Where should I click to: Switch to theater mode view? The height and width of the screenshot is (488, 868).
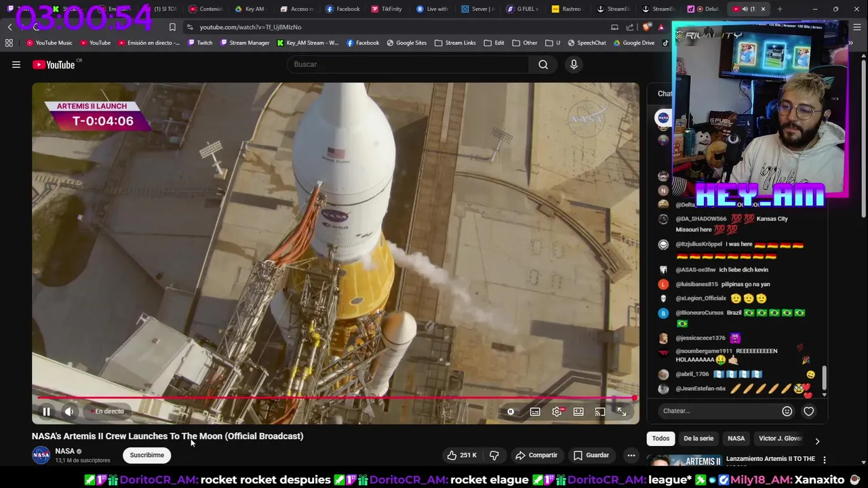[578, 411]
